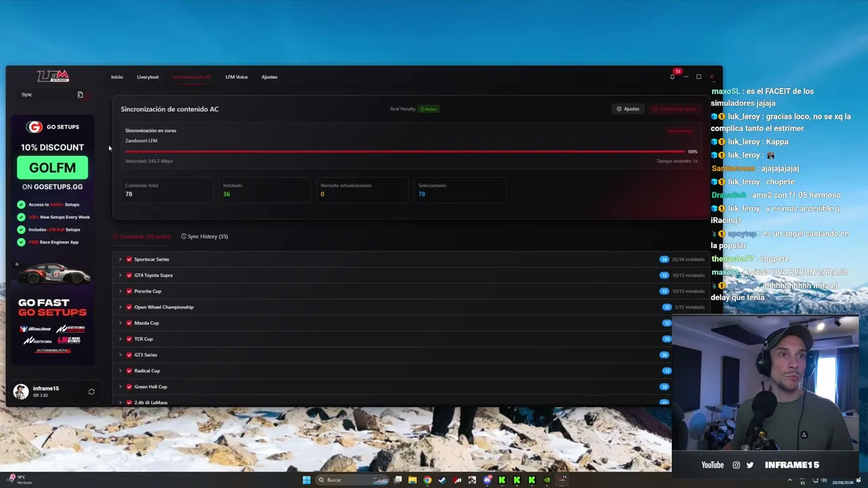Viewport: 868px width, 488px height.
Task: Click the GOLFM discount code banner
Action: coord(52,167)
